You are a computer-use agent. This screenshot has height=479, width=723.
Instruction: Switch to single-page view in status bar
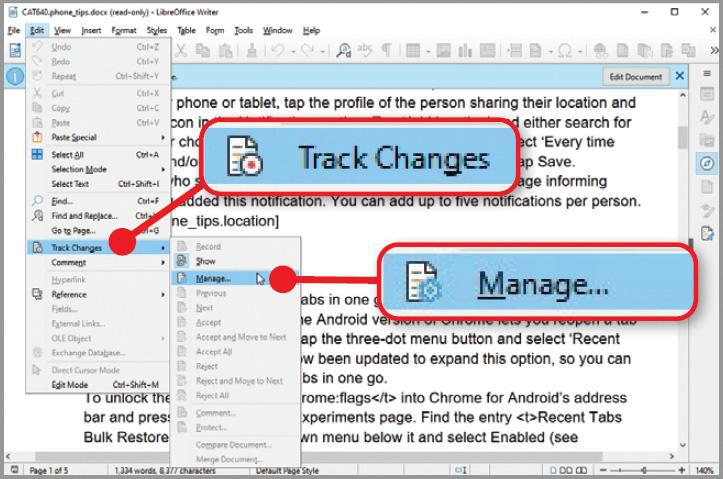[x=553, y=470]
